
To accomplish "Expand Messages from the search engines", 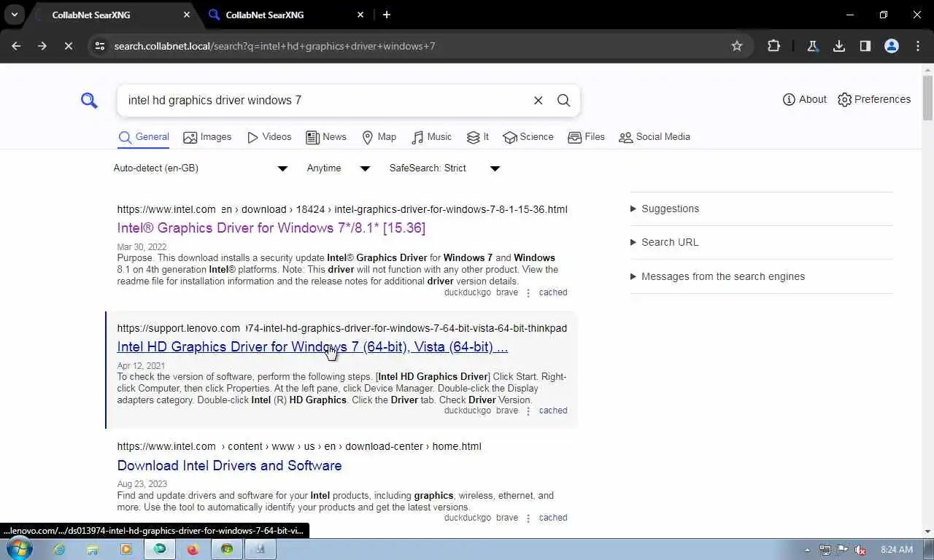I will pos(717,276).
